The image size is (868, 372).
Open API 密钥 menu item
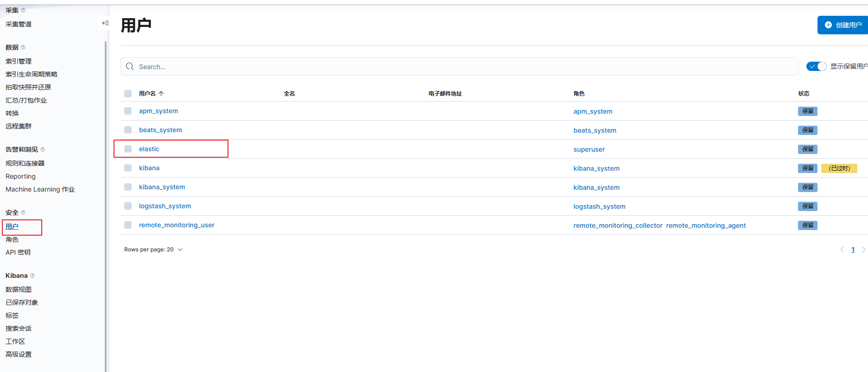coord(18,252)
